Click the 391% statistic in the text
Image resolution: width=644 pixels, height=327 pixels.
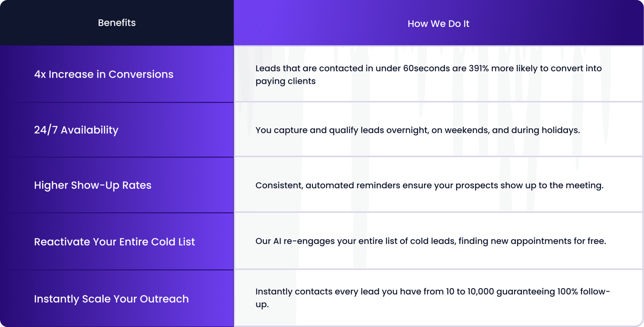point(478,68)
